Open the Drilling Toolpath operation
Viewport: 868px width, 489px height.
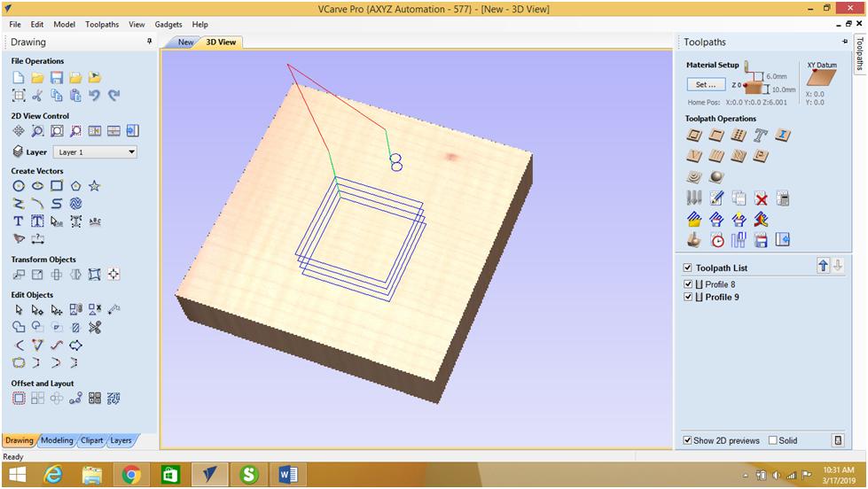(x=739, y=135)
